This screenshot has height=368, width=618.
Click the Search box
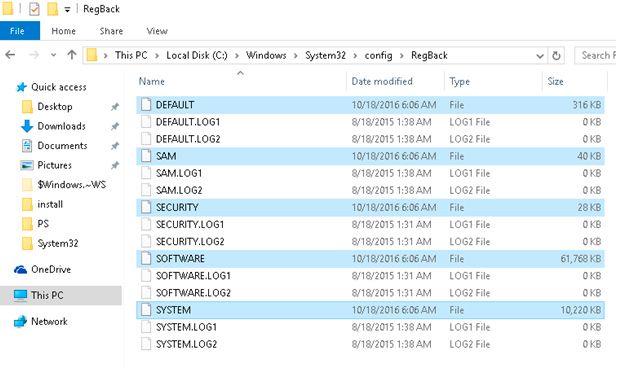click(596, 55)
